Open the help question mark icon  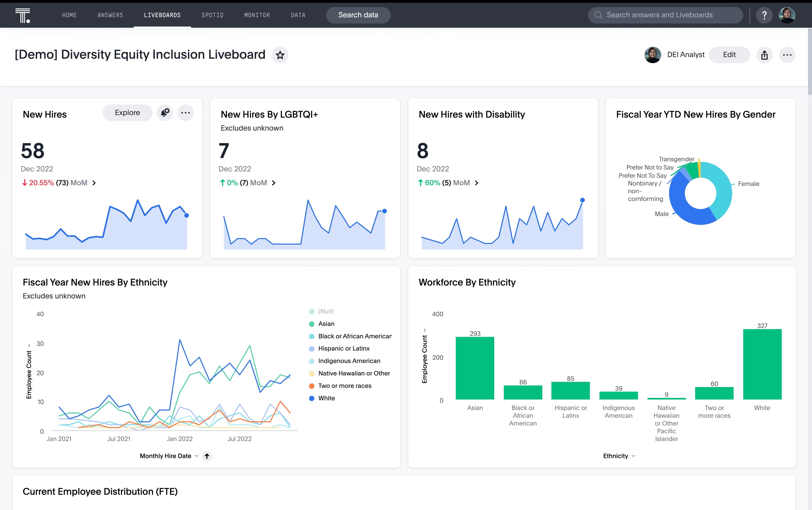pos(764,15)
